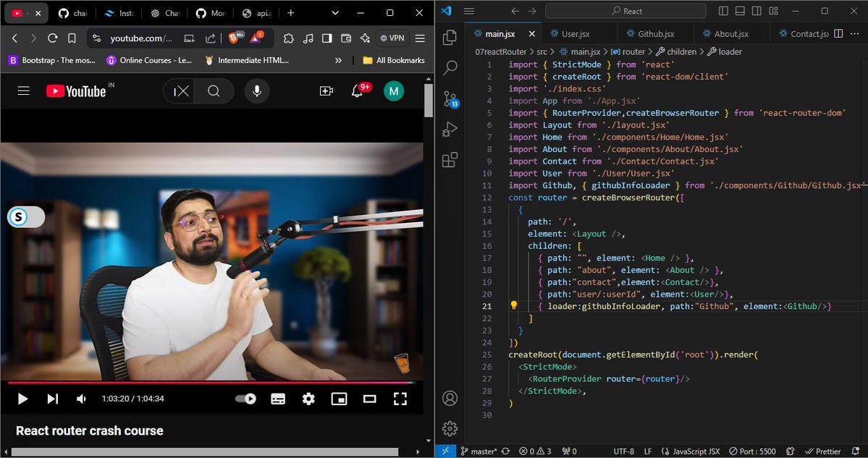The width and height of the screenshot is (868, 458).
Task: Open the master branch picker
Action: point(479,451)
